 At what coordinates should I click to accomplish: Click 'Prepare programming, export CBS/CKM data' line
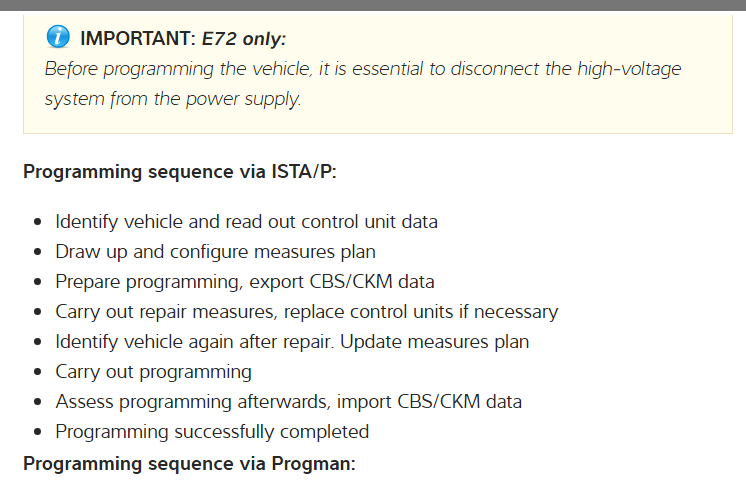pos(245,281)
